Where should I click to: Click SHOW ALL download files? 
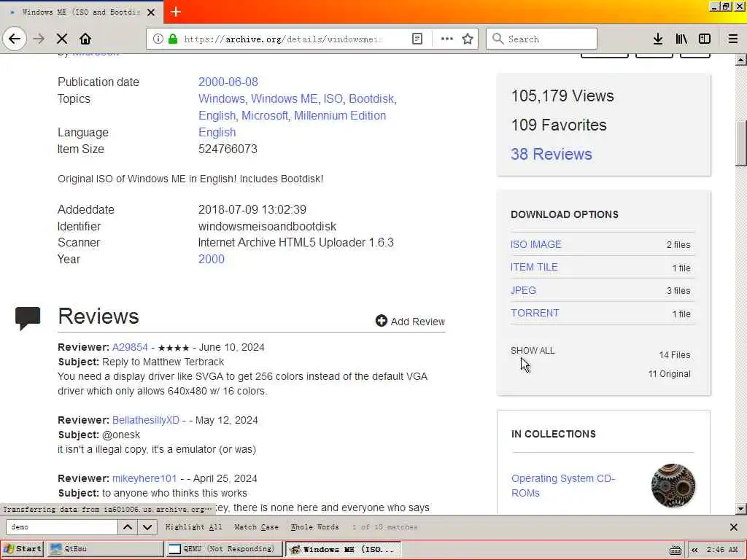coord(533,351)
